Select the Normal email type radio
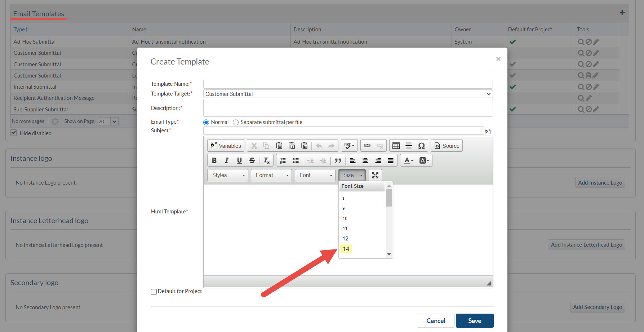The width and height of the screenshot is (644, 332). click(206, 122)
